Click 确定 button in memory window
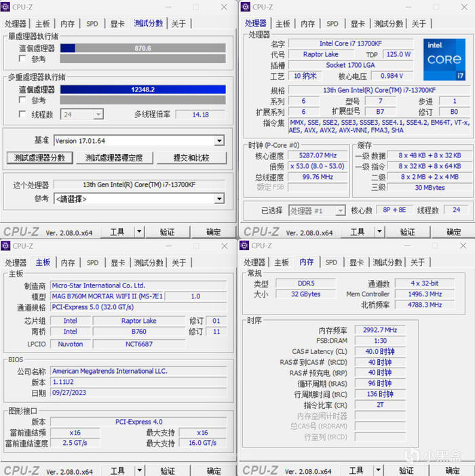475x476 pixels. point(452,470)
